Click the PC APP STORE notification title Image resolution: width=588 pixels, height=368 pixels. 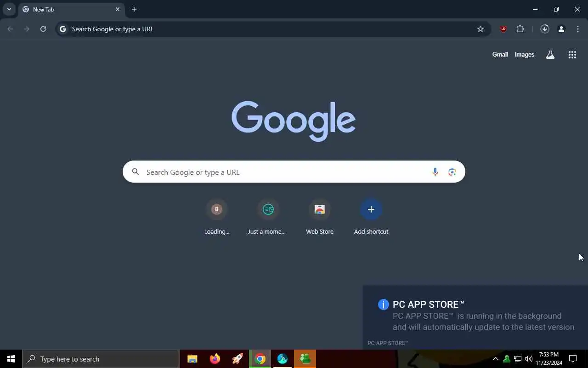coord(428,305)
